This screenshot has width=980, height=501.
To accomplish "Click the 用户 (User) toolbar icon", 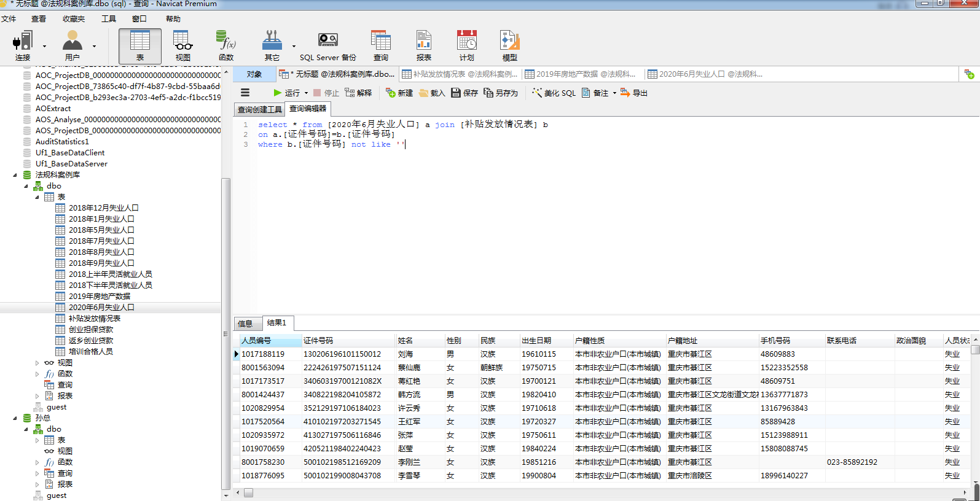I will (x=73, y=46).
